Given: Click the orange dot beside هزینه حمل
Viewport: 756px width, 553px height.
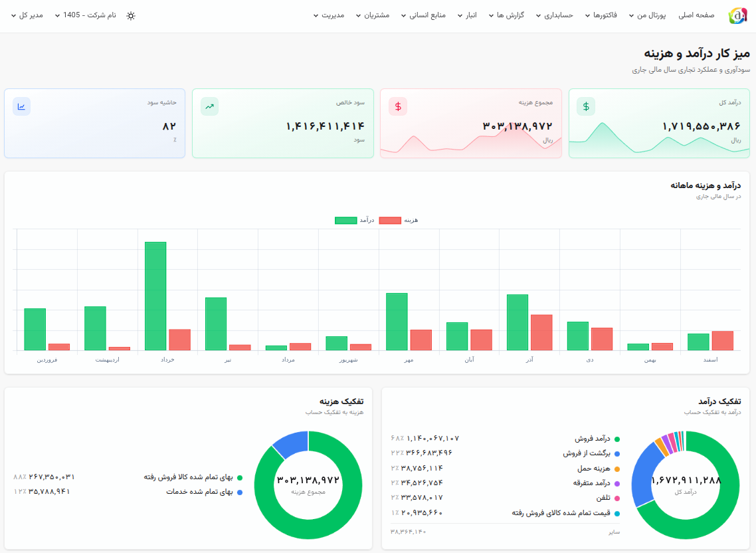Looking at the screenshot, I should 617,469.
